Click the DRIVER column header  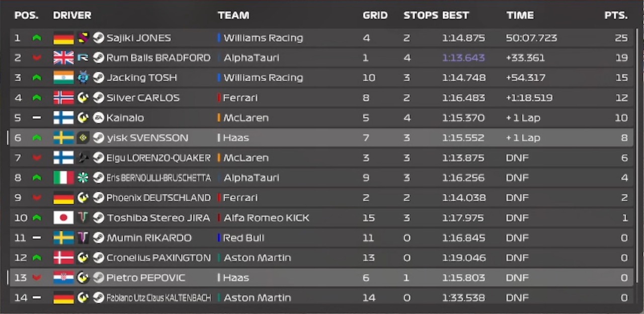[x=72, y=15]
